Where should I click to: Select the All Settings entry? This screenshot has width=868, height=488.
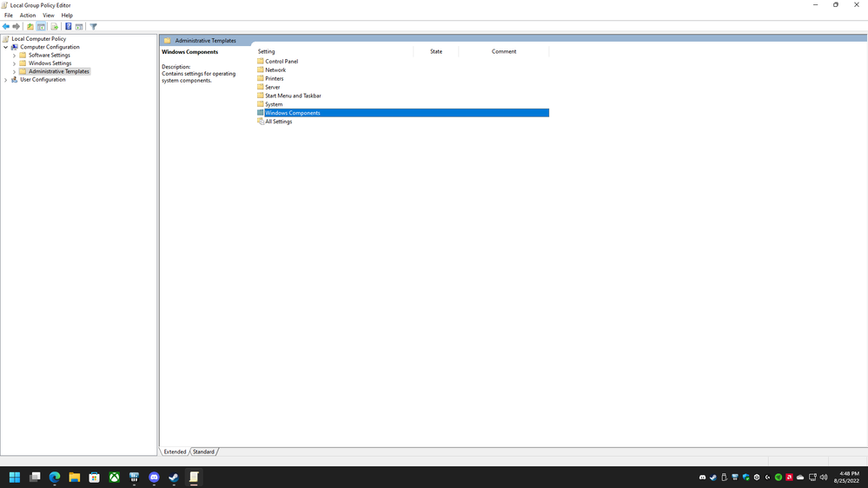(x=278, y=122)
